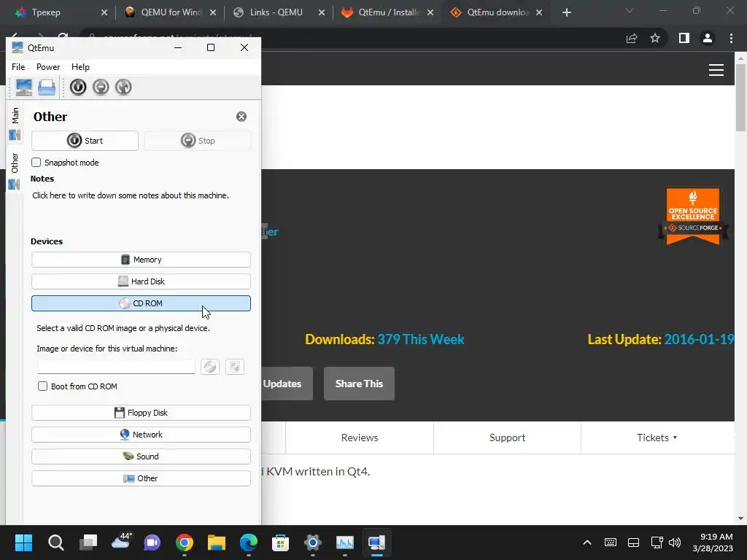Toggle Chrome side panel icon

click(684, 38)
